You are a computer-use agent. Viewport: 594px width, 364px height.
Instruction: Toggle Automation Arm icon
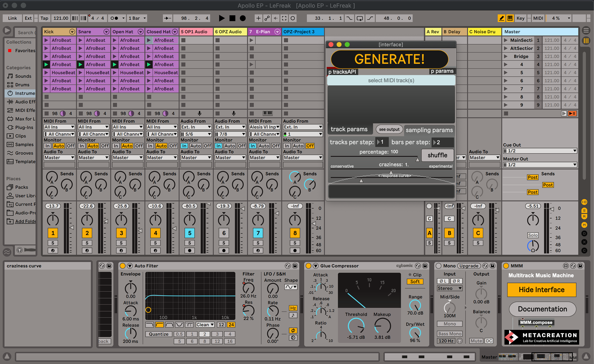tap(267, 18)
